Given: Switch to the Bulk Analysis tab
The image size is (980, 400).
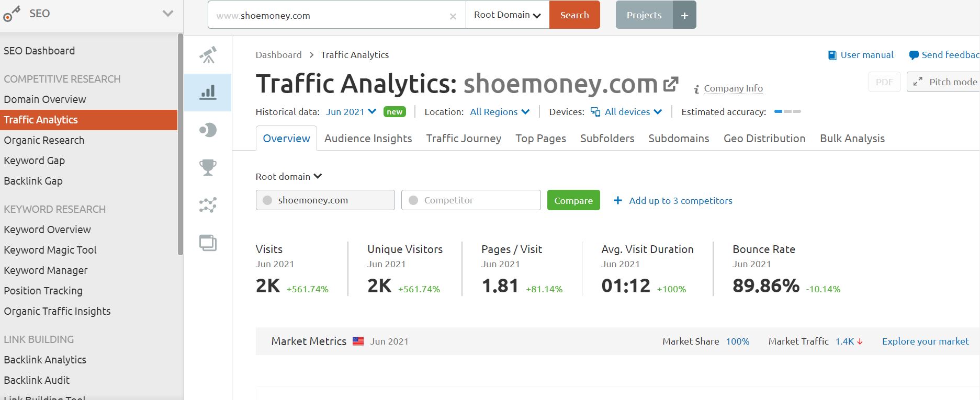Looking at the screenshot, I should pos(852,139).
